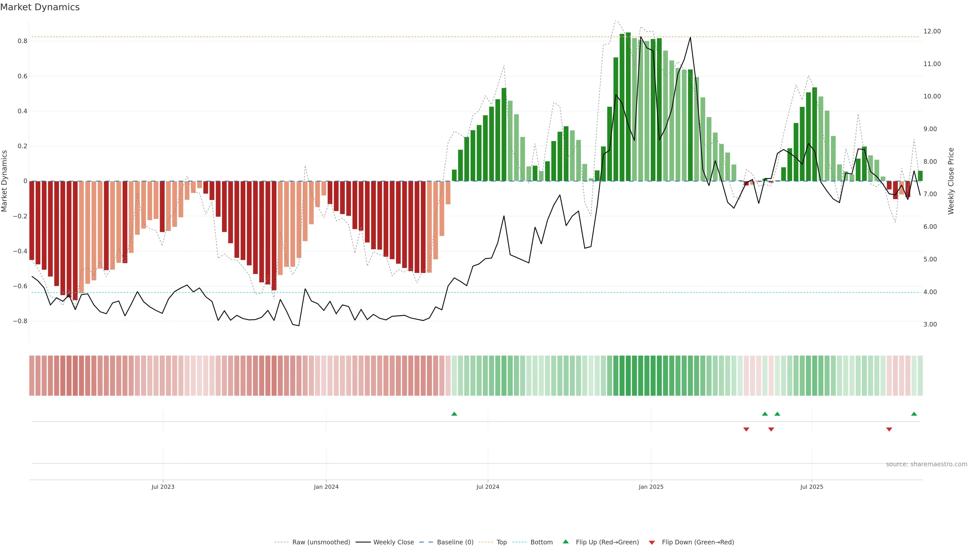Screen dimensions: 980x551
Task: Toggle the Raw (unsmoothed) legend entry
Action: (321, 542)
